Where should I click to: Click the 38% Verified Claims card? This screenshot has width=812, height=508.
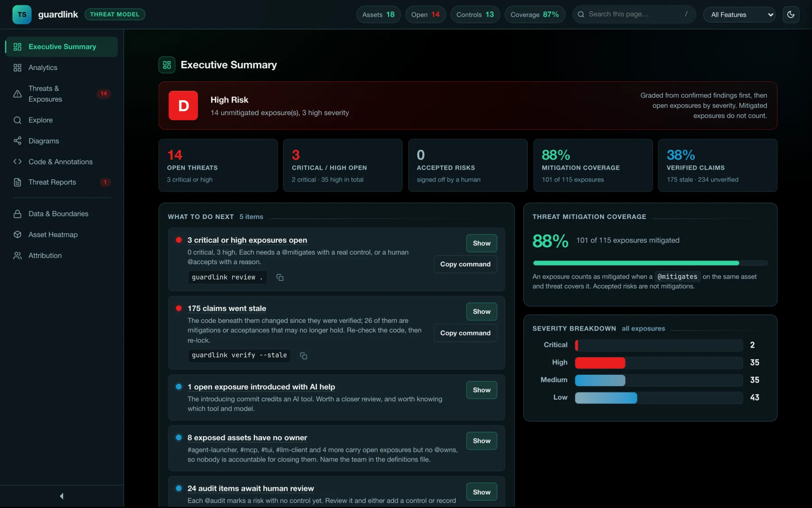pyautogui.click(x=718, y=166)
